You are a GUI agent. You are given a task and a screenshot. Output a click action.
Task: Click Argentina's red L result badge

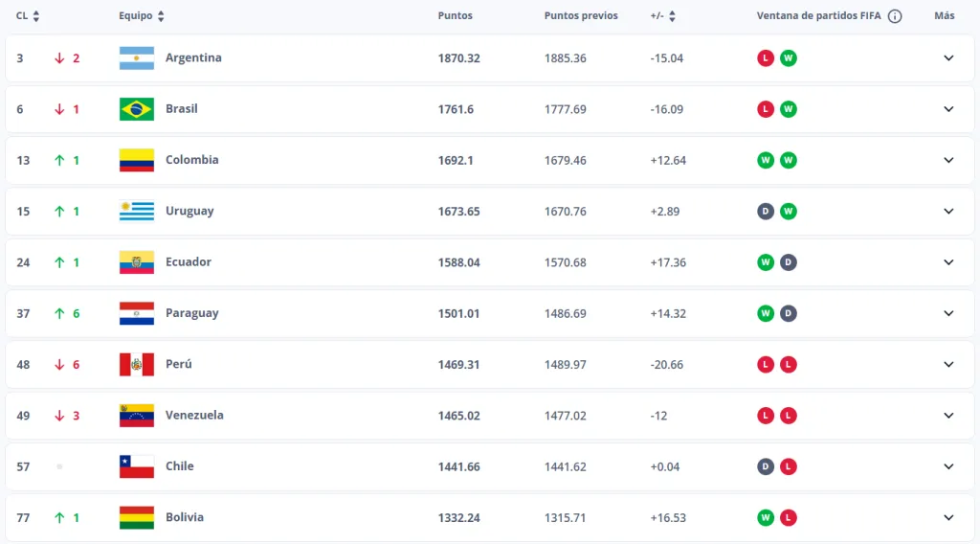765,58
